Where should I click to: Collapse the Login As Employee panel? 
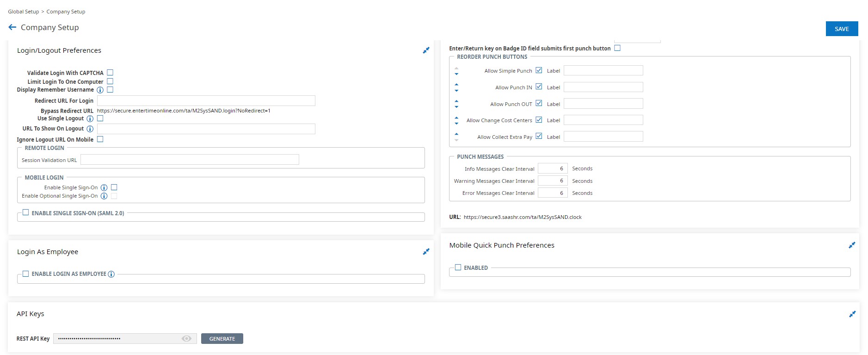pyautogui.click(x=426, y=252)
